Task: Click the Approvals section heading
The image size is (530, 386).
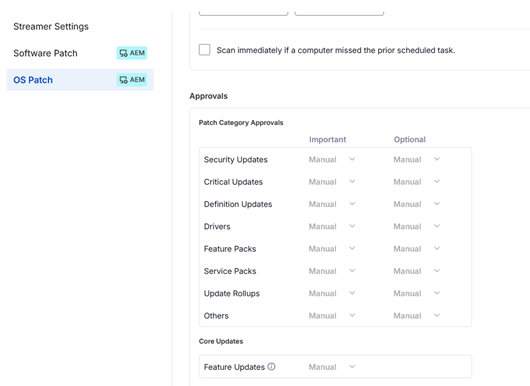Action: pyautogui.click(x=209, y=96)
